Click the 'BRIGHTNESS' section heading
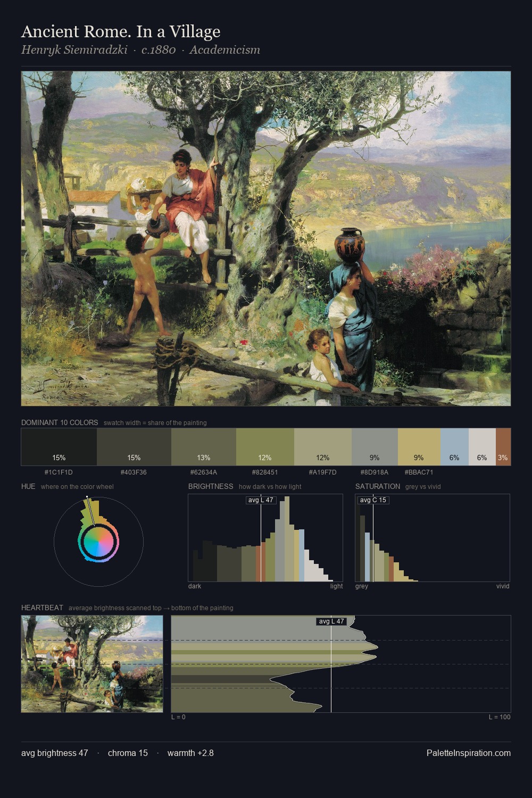 click(x=211, y=486)
